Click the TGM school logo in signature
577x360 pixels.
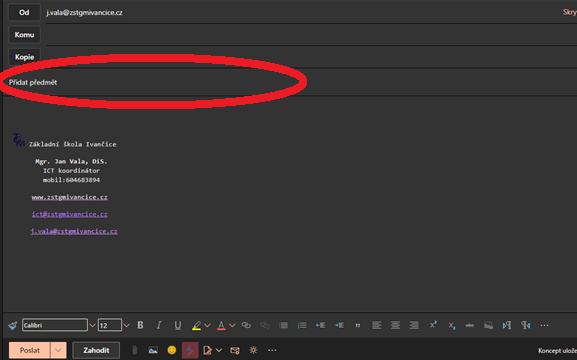pyautogui.click(x=19, y=140)
